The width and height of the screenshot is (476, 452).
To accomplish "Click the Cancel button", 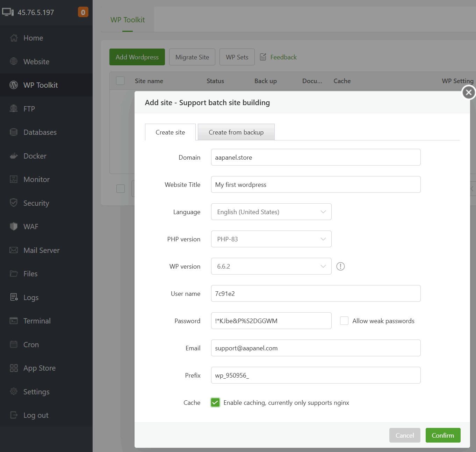I will tap(404, 435).
